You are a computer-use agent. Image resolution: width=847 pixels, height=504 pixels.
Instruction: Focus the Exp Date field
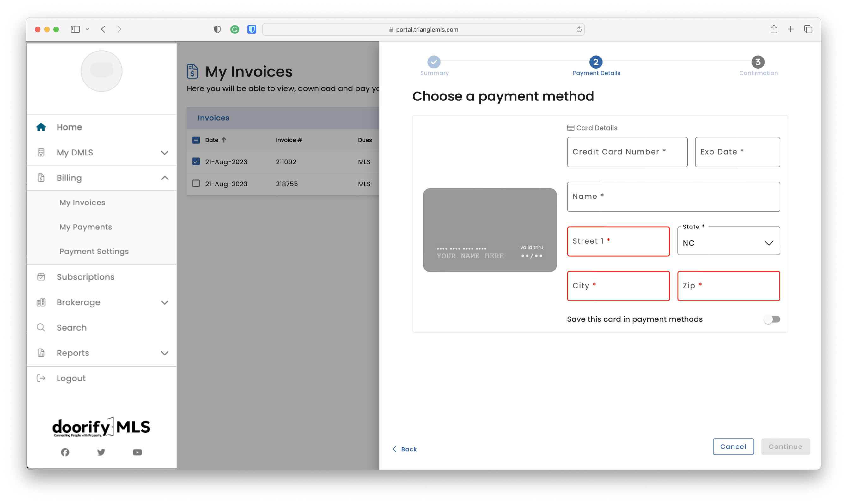[x=737, y=152]
